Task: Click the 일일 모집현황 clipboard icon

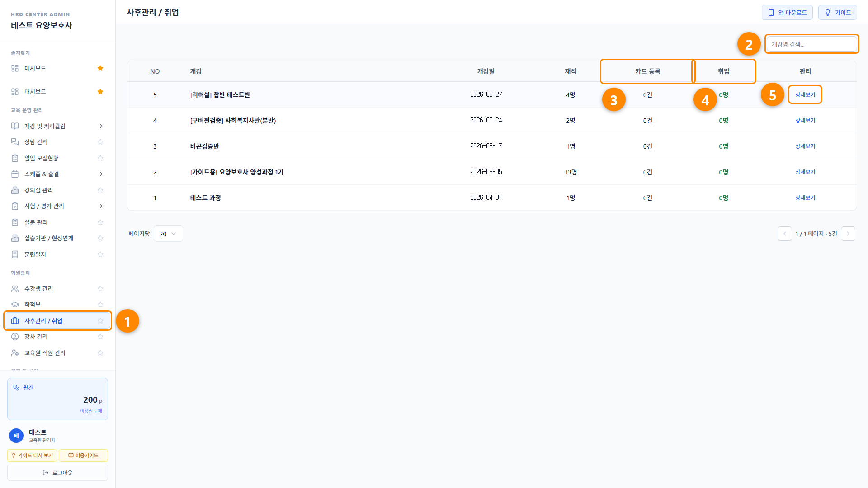Action: pos(15,158)
